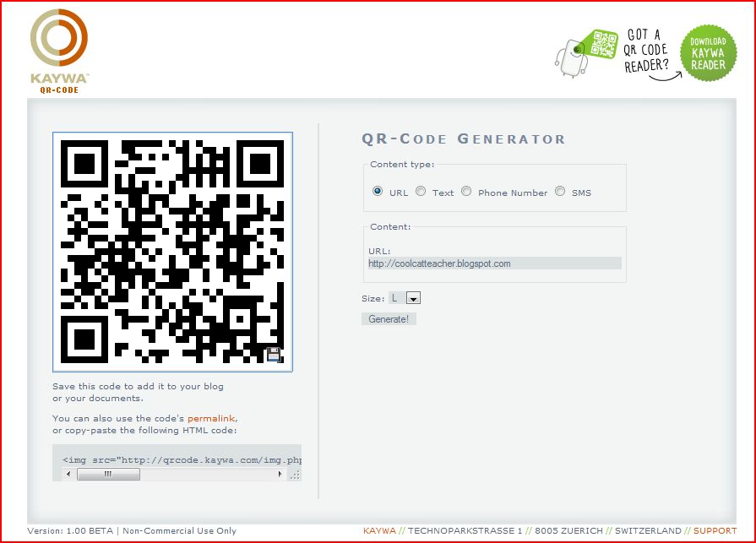Click the floppy disk save icon on QR code
Viewport: 756px width, 543px height.
[x=274, y=355]
